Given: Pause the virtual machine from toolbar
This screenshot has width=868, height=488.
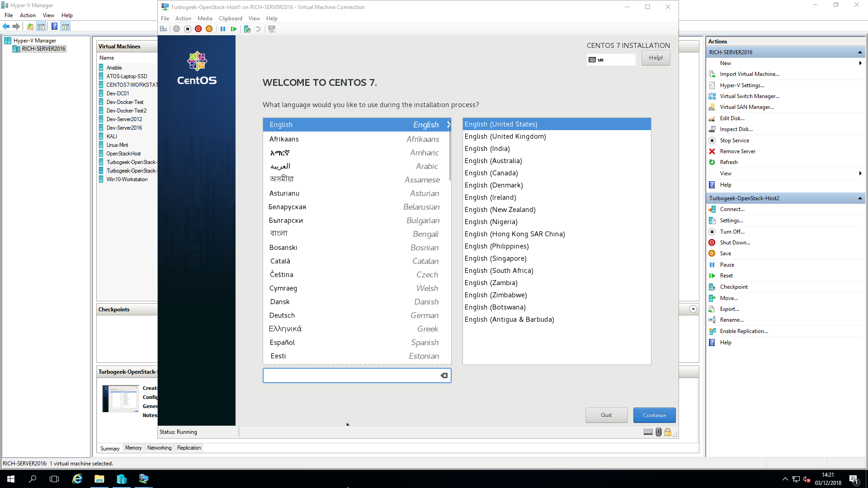Looking at the screenshot, I should tap(223, 29).
